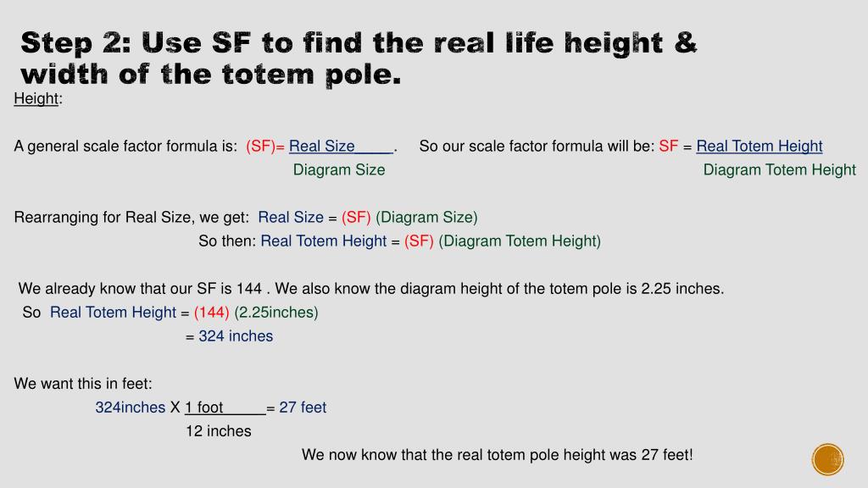The height and width of the screenshot is (488, 868).
Task: Select the "27 feet" conversion result
Action: 303,408
